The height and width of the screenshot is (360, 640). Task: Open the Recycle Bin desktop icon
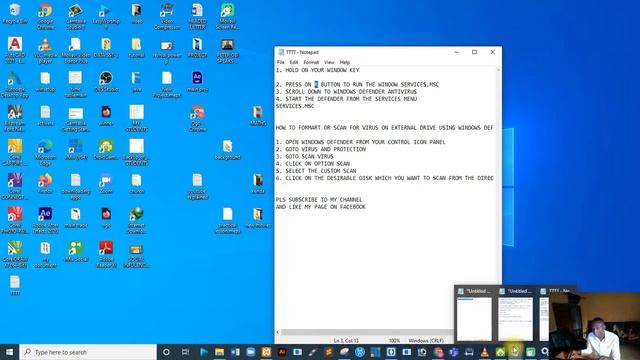15,13
